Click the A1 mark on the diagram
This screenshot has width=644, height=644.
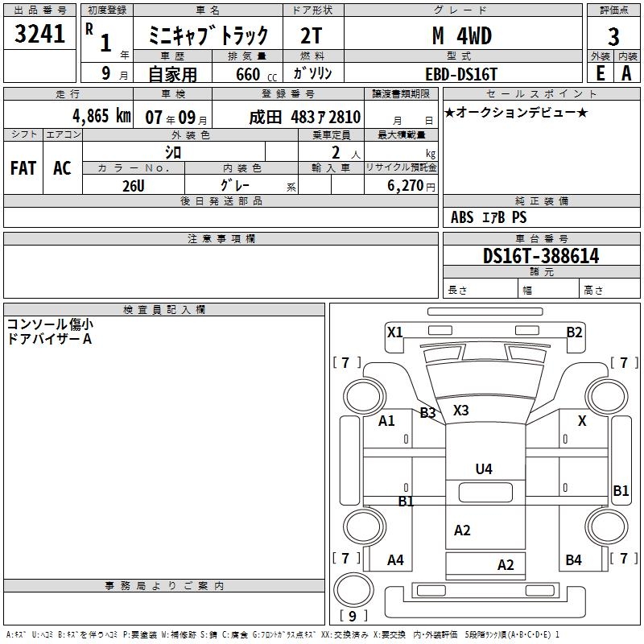coord(386,420)
